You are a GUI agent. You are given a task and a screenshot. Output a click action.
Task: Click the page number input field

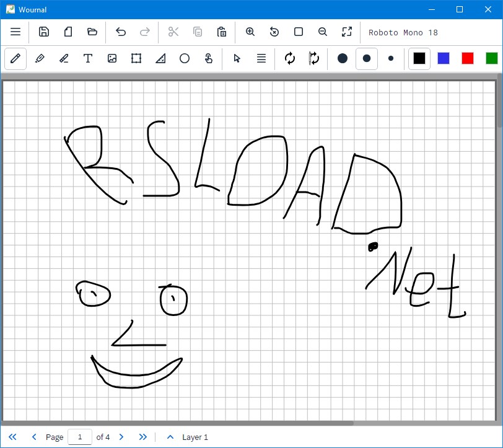80,437
